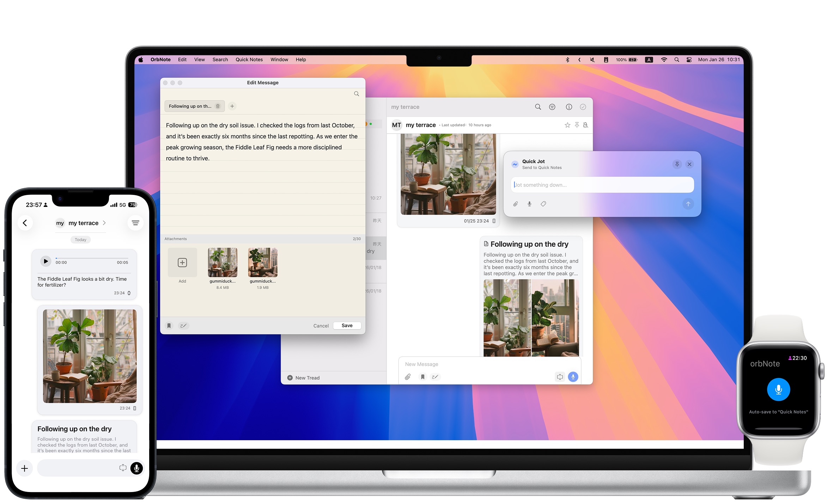Delete the 'Following up on th...' tab with the trash icon

click(x=218, y=106)
